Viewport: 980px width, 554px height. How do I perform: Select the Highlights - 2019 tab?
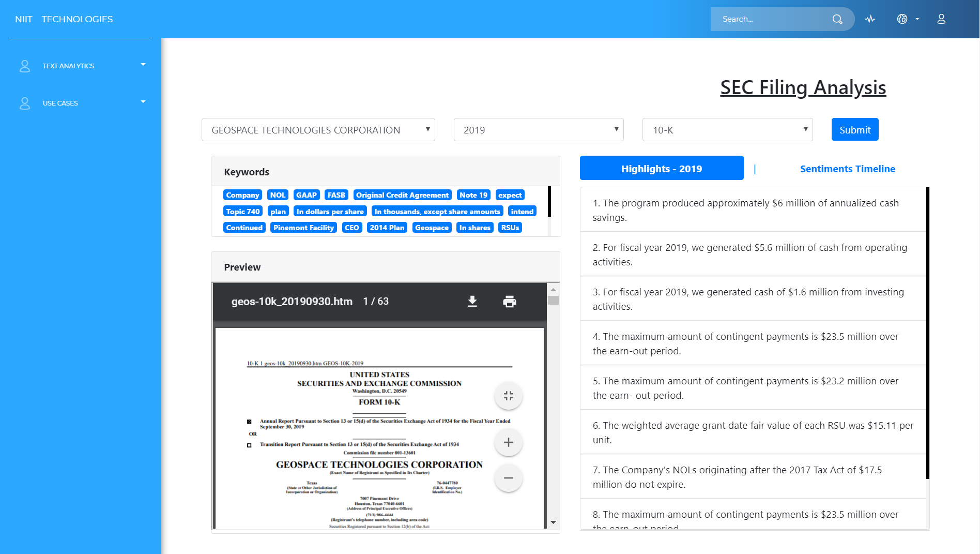pyautogui.click(x=661, y=168)
